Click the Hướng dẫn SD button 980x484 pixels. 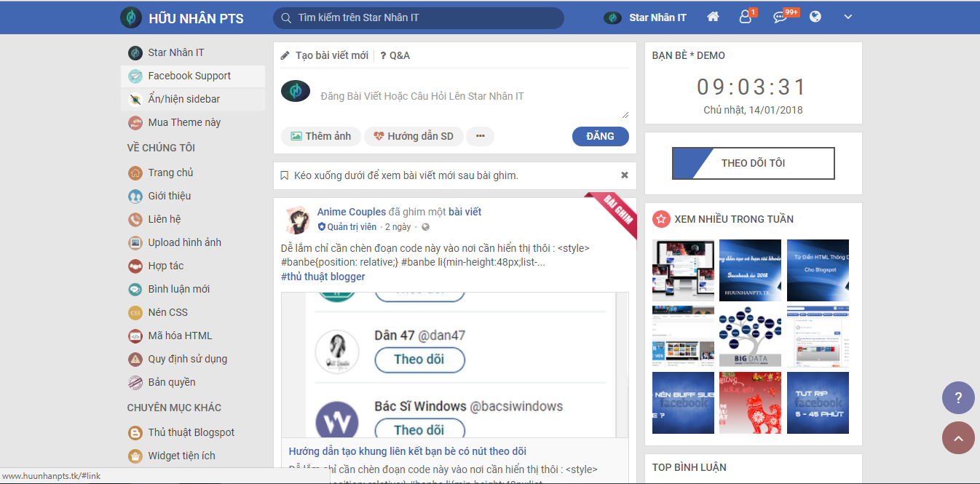[x=414, y=136]
